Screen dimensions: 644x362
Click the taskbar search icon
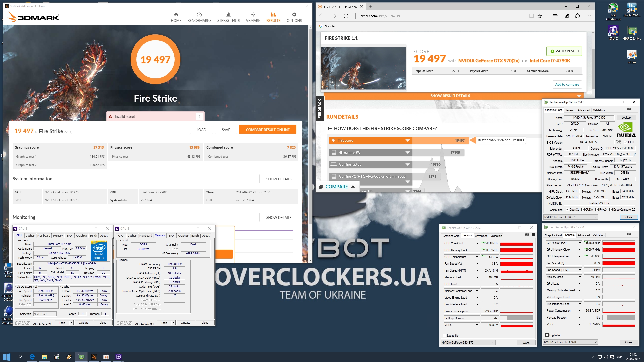click(x=20, y=357)
